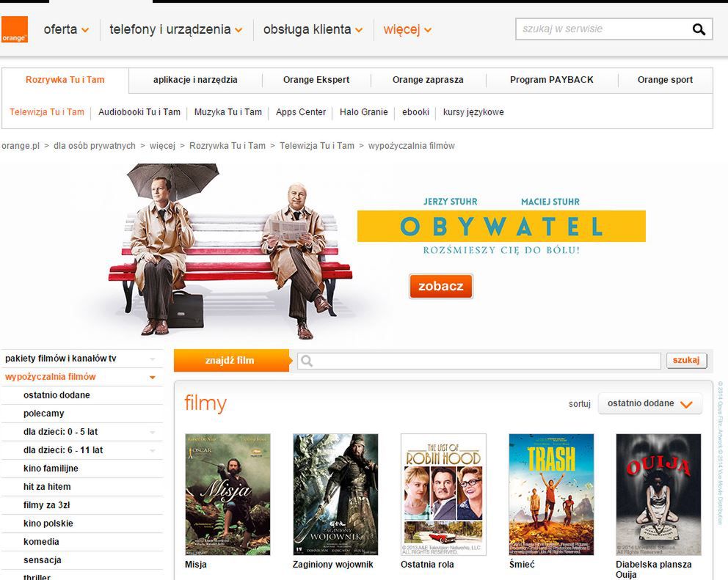Switch to aplikacje i narzędzia tab

point(195,80)
